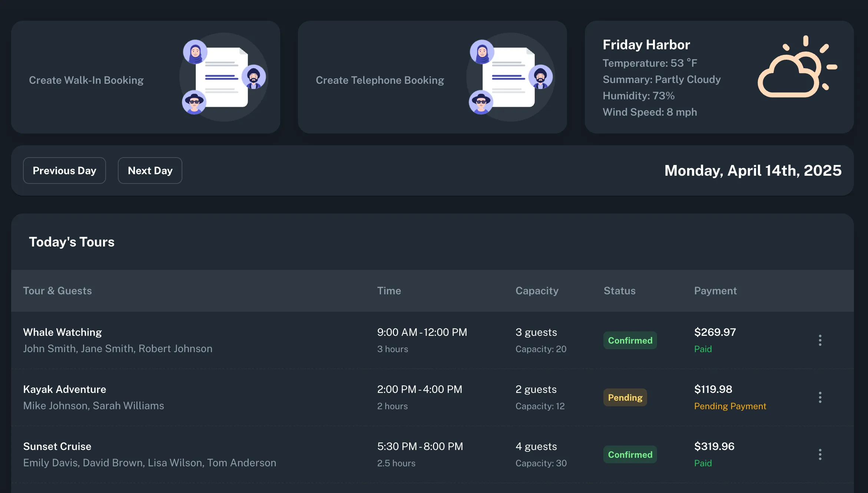
Task: Toggle the Confirmed badge on Sunset Cruise
Action: (630, 454)
